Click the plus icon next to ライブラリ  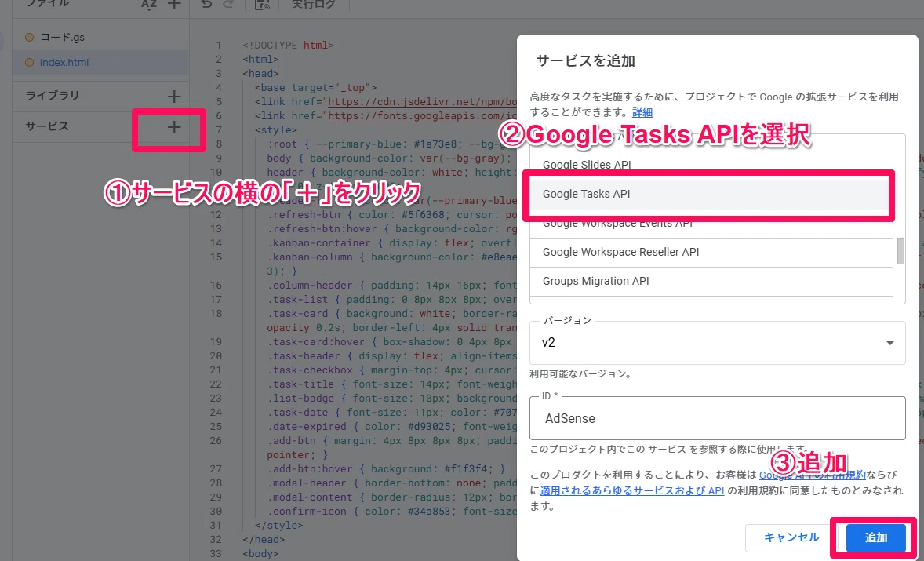(174, 96)
